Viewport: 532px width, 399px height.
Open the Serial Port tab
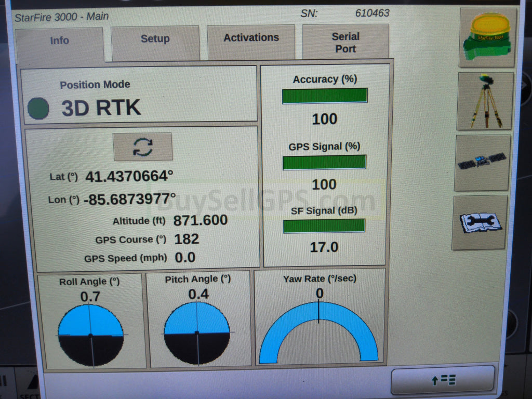pos(345,42)
